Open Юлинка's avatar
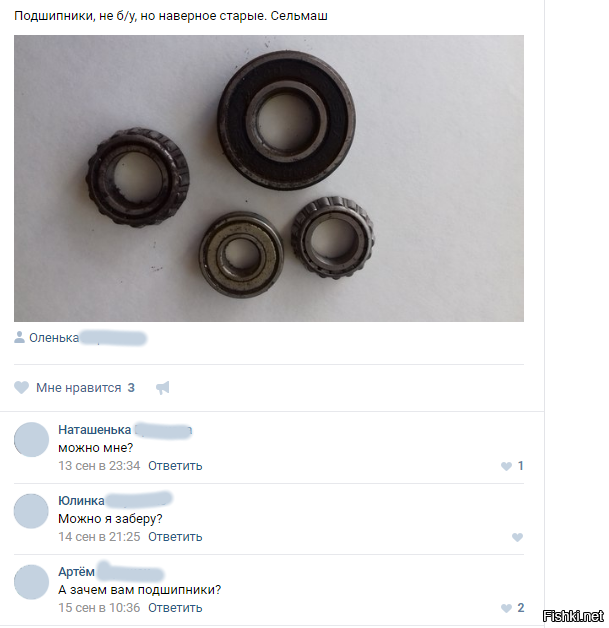The image size is (609, 628). (31, 511)
